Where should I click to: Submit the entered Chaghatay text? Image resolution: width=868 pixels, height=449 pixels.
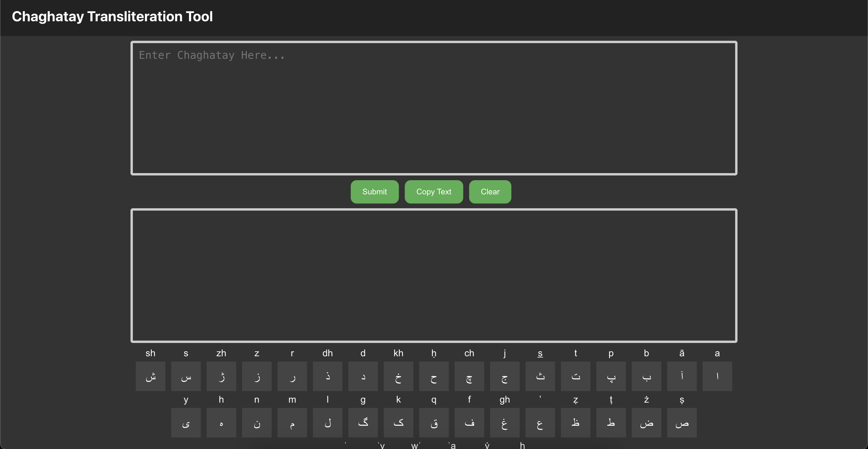(x=374, y=192)
